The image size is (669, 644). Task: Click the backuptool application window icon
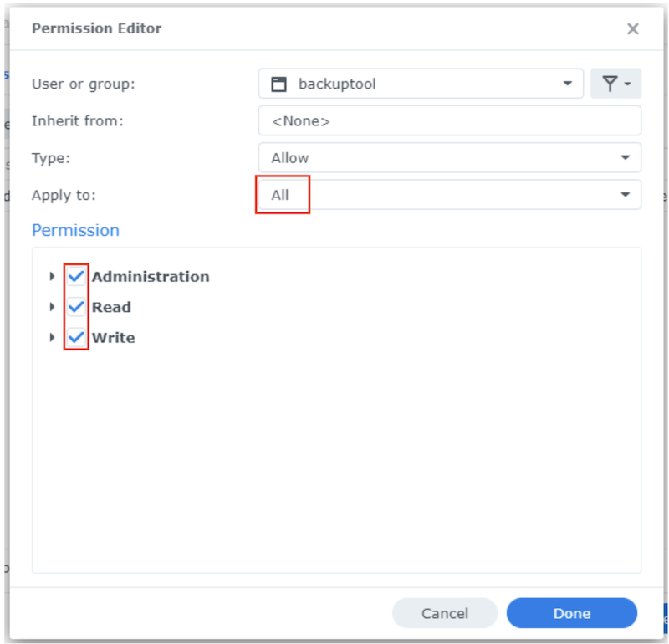279,84
